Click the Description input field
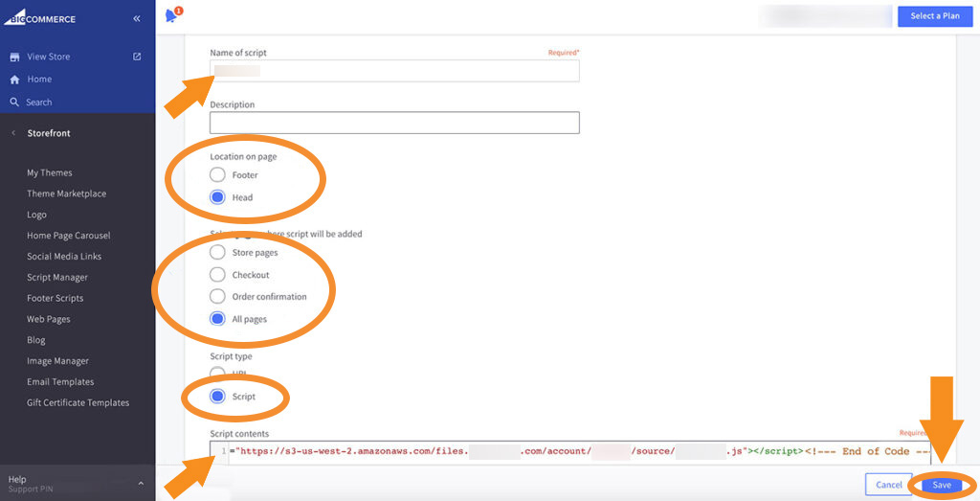 pyautogui.click(x=394, y=123)
